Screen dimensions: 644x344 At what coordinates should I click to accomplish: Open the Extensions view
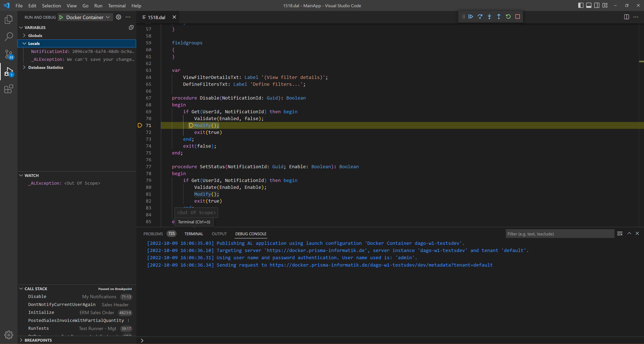9,89
